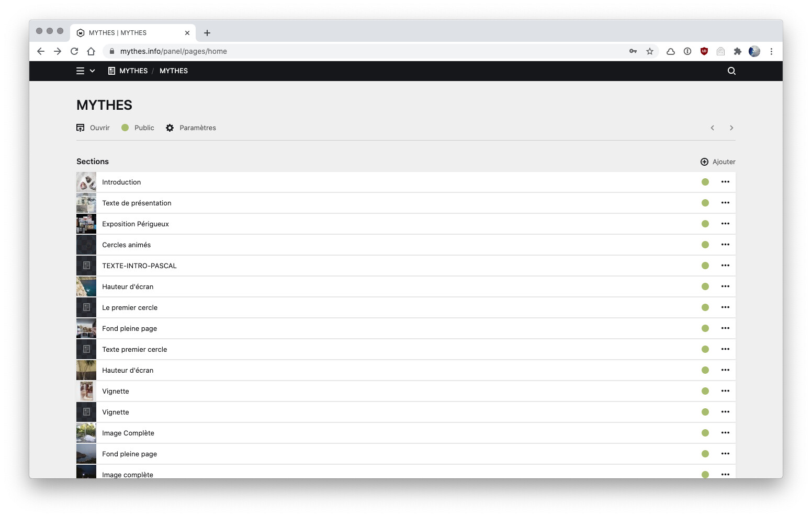Click the Ouvrir button to open page
This screenshot has width=812, height=517.
tap(93, 128)
